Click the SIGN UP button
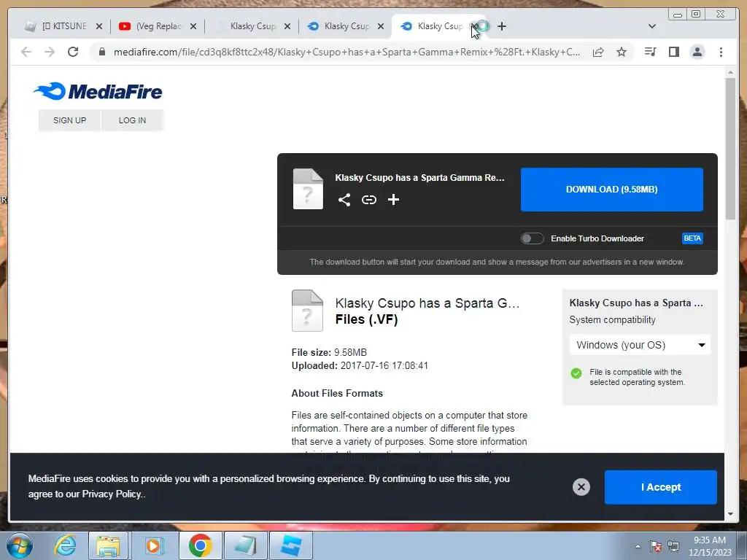This screenshot has height=560, width=747. [x=69, y=120]
